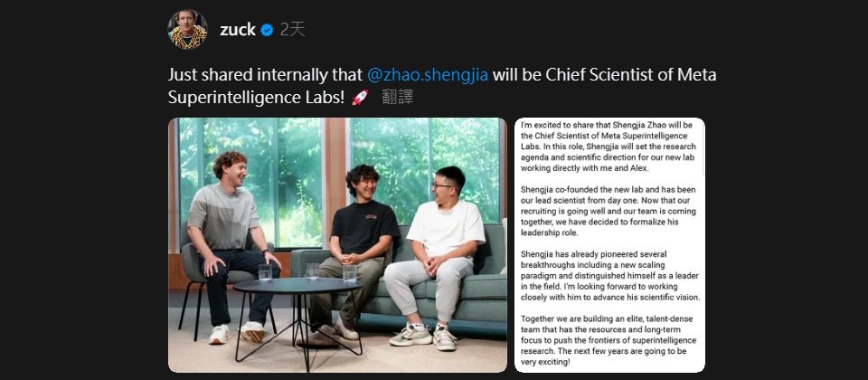
Task: Open zuck's profile picture avatar
Action: coord(188,30)
